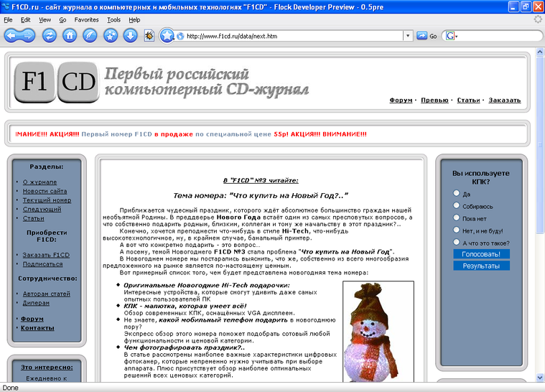The image size is (545, 392).
Task: Open the File menu
Action: coord(8,20)
